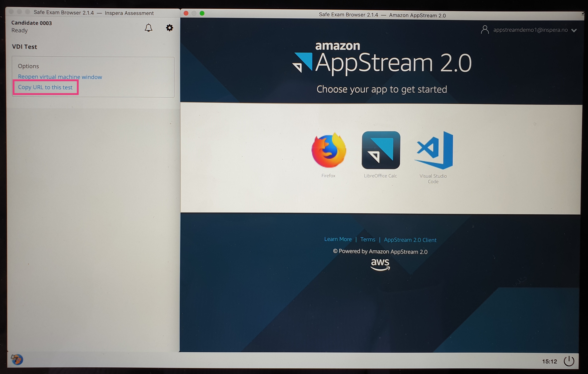The image size is (588, 374).
Task: Click the Safe Exam Browser taskbar icon
Action: [x=17, y=359]
